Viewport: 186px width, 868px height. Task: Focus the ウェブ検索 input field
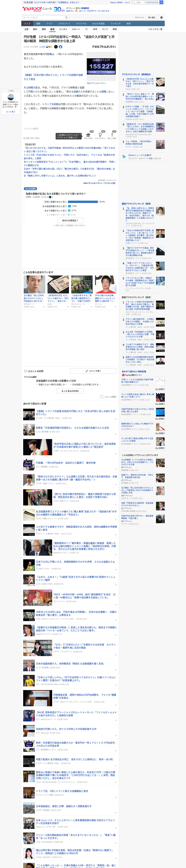(138, 2)
